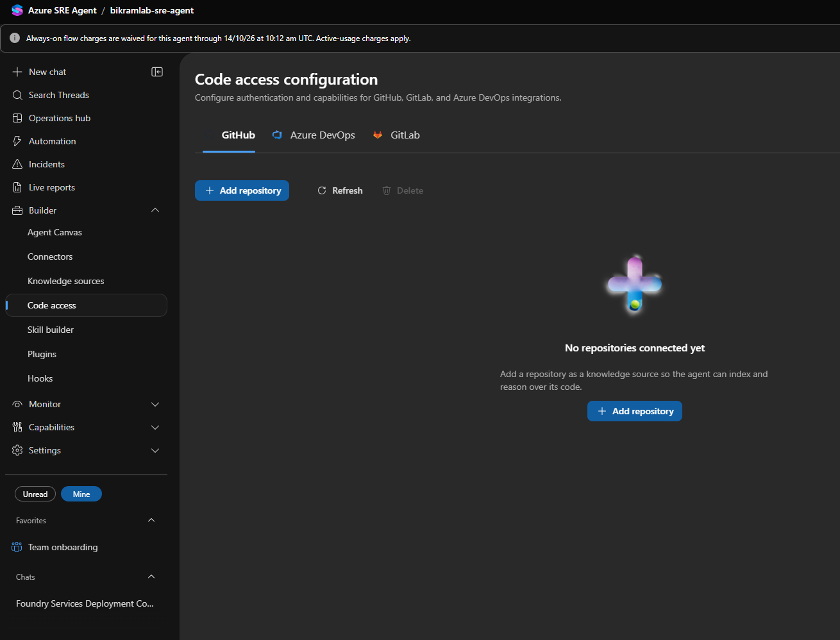
Task: Click the Builder toolbox icon
Action: [17, 210]
